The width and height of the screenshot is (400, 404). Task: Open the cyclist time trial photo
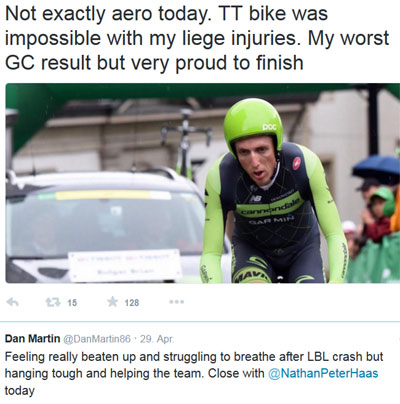[203, 183]
